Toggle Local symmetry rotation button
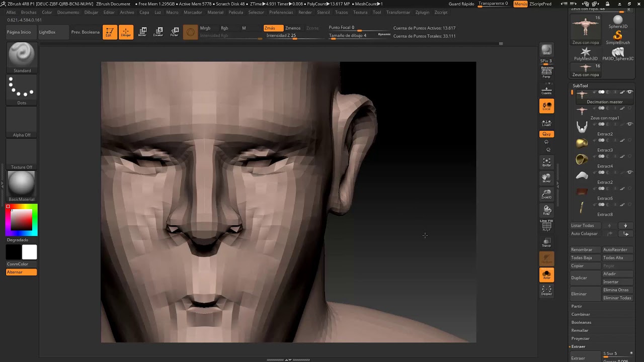This screenshot has width=644, height=362. point(546,106)
